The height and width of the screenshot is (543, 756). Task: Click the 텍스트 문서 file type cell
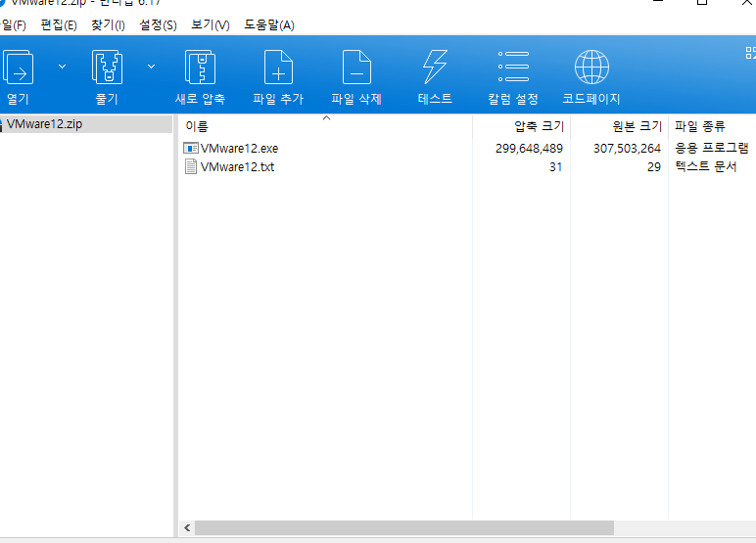coord(706,166)
